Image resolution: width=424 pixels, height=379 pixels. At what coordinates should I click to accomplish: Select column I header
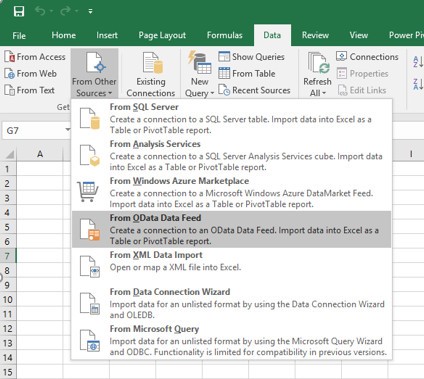click(411, 154)
